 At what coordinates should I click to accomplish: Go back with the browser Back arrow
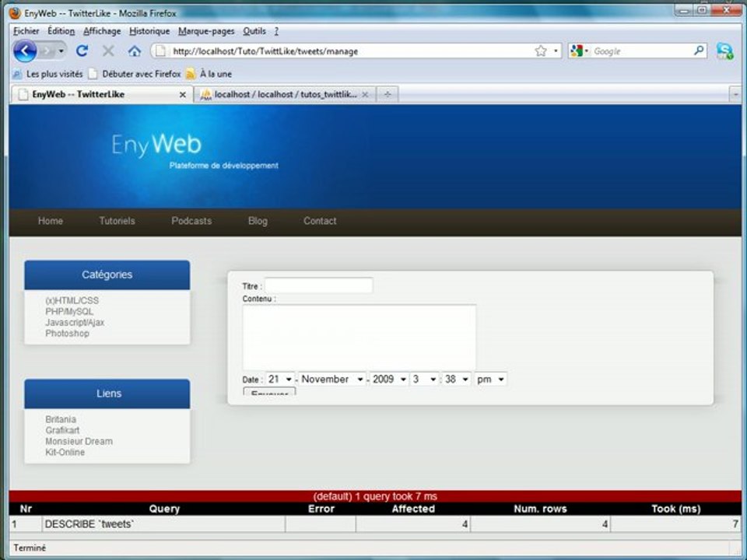pyautogui.click(x=25, y=51)
